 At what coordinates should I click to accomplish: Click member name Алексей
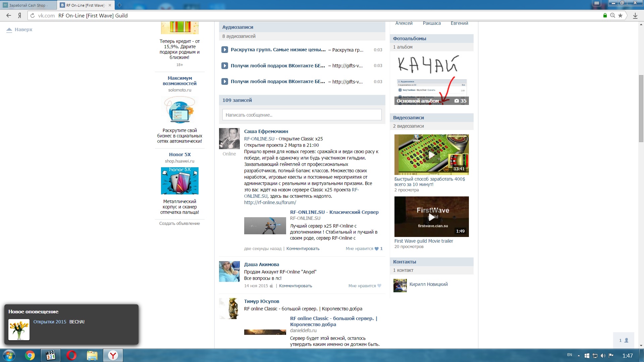tap(404, 23)
